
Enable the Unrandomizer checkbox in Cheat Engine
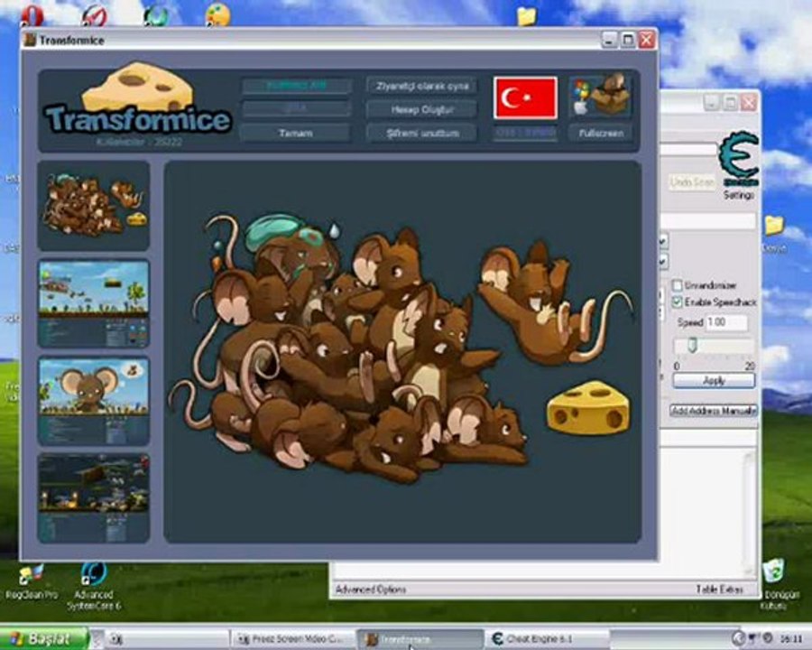(x=677, y=285)
